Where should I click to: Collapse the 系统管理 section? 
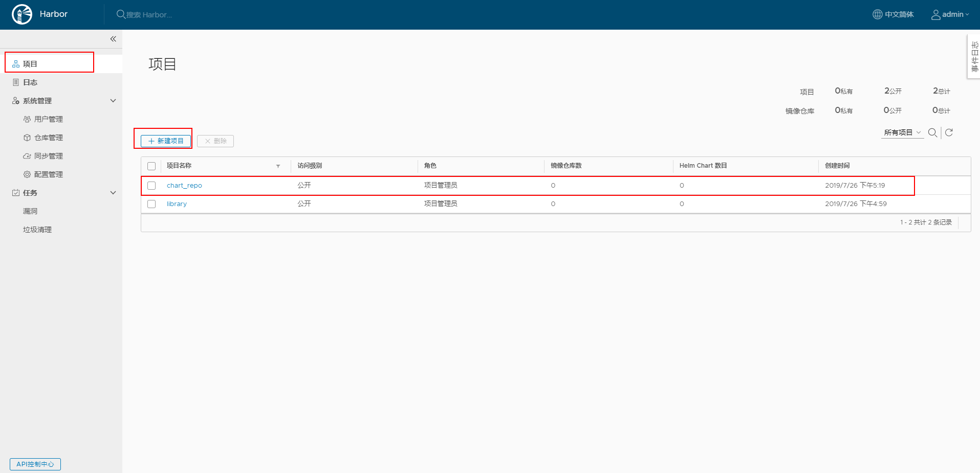pos(113,100)
